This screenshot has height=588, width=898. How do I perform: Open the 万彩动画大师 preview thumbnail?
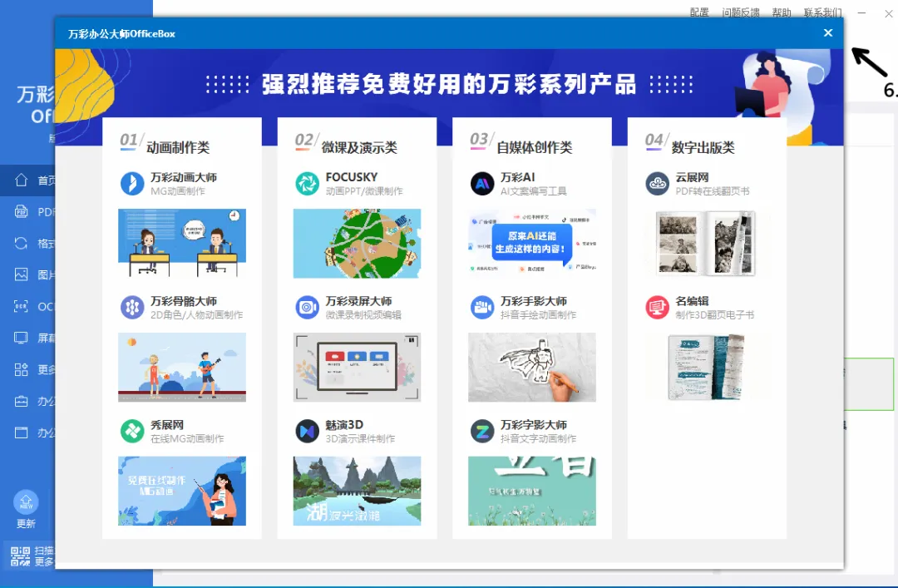[x=182, y=244]
